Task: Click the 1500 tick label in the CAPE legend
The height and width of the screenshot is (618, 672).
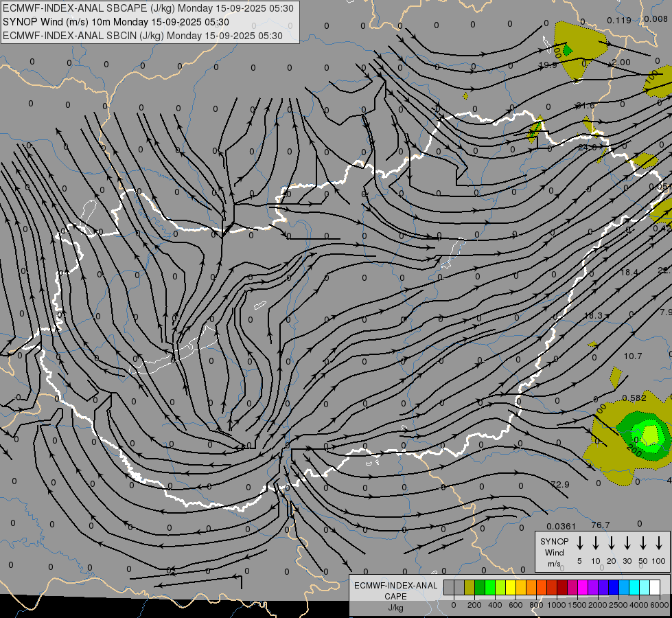Action: [x=577, y=605]
